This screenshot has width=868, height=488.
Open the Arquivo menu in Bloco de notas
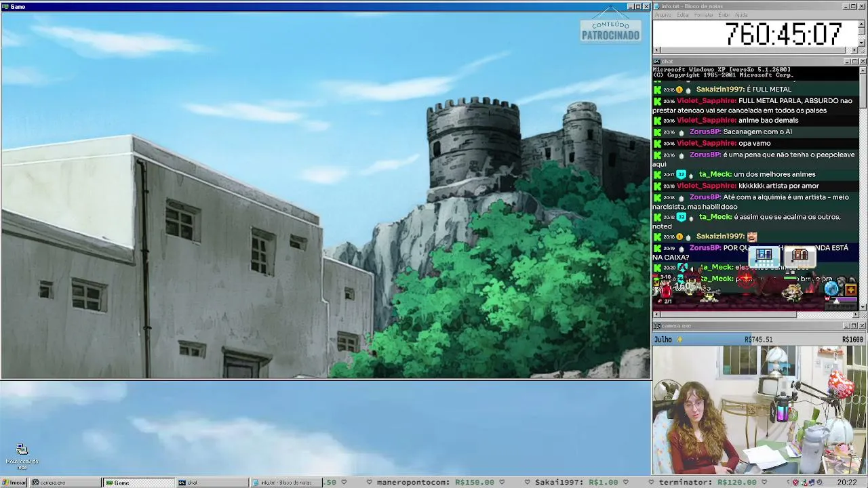663,15
